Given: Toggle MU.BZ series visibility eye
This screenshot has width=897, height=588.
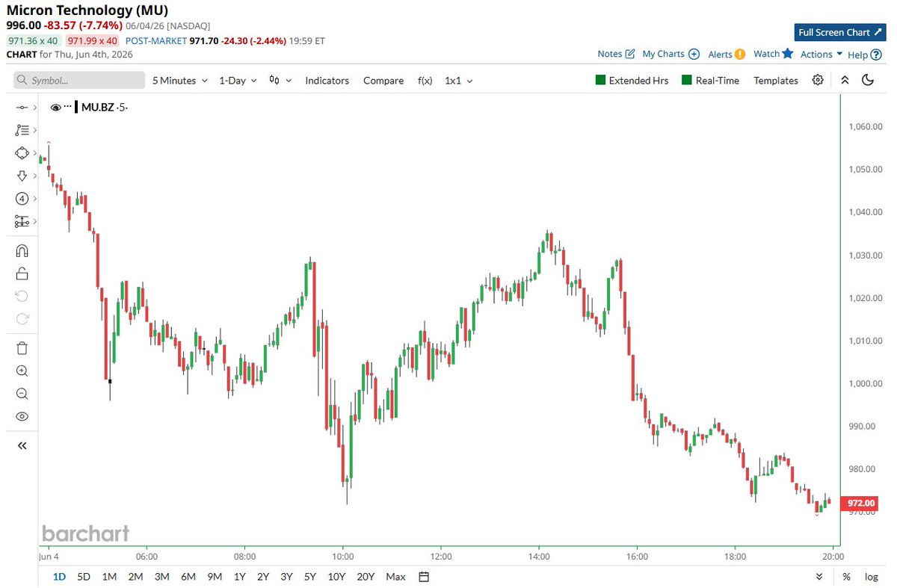Looking at the screenshot, I should point(55,108).
